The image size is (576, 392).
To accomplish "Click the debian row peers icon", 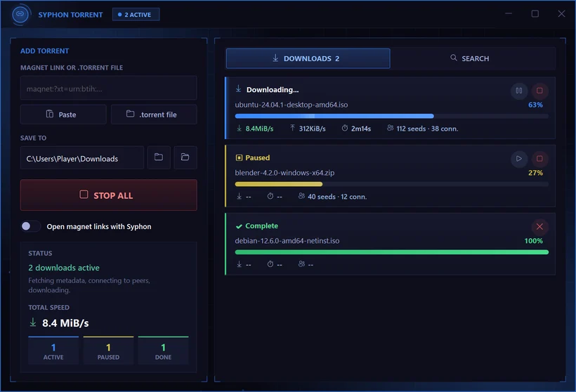I will (x=301, y=263).
